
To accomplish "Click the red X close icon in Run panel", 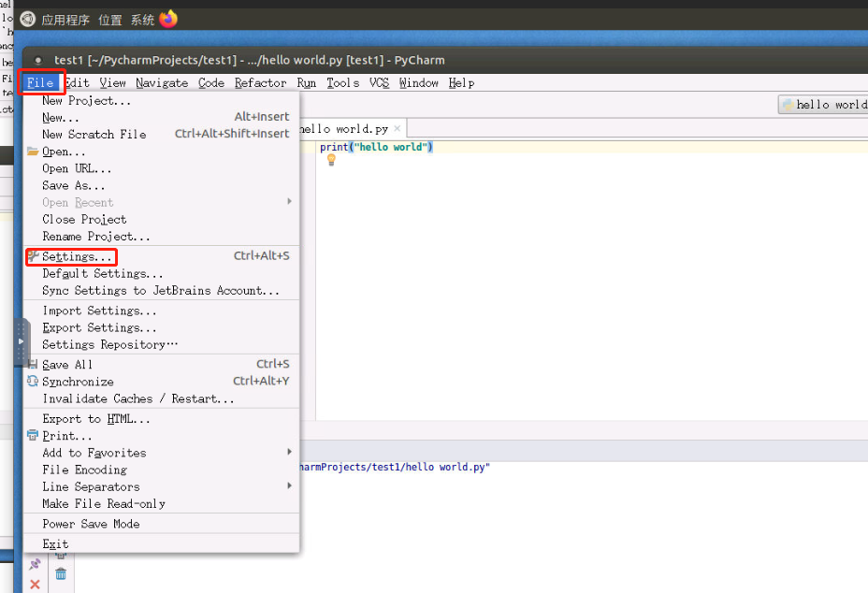I will pos(35,585).
